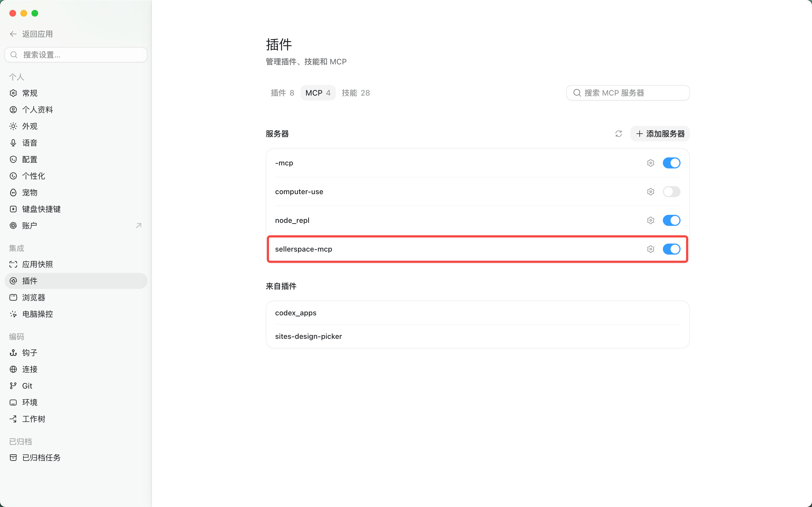812x507 pixels.
Task: Open 工作树 worktree settings
Action: pos(76,419)
